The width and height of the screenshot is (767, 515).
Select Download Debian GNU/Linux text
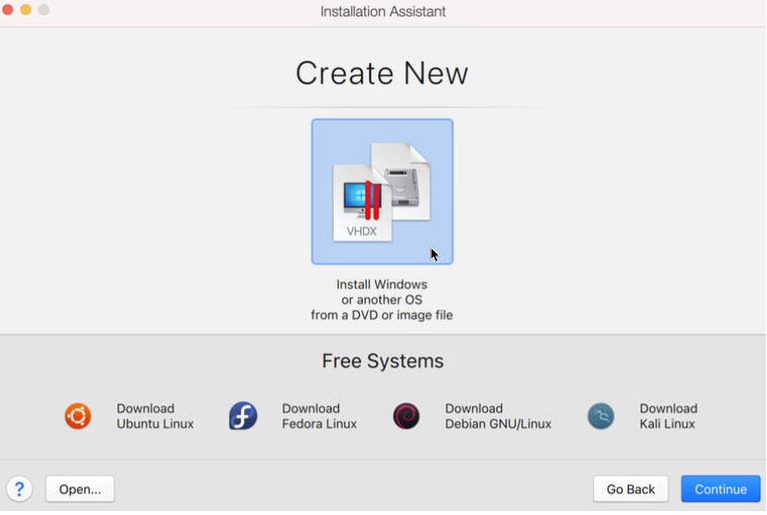(x=497, y=416)
